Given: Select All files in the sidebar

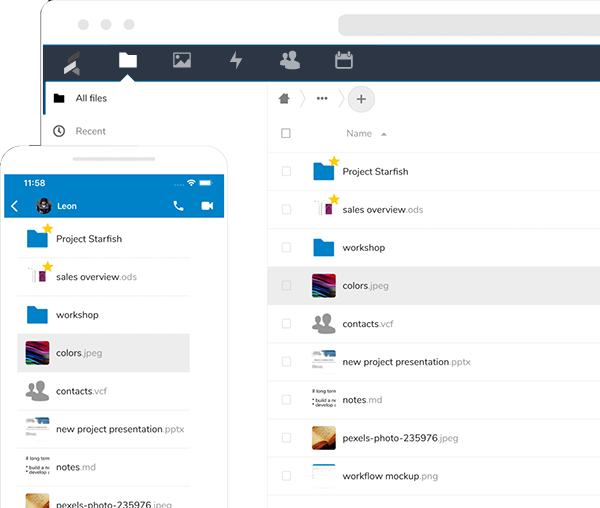Looking at the screenshot, I should 90,98.
